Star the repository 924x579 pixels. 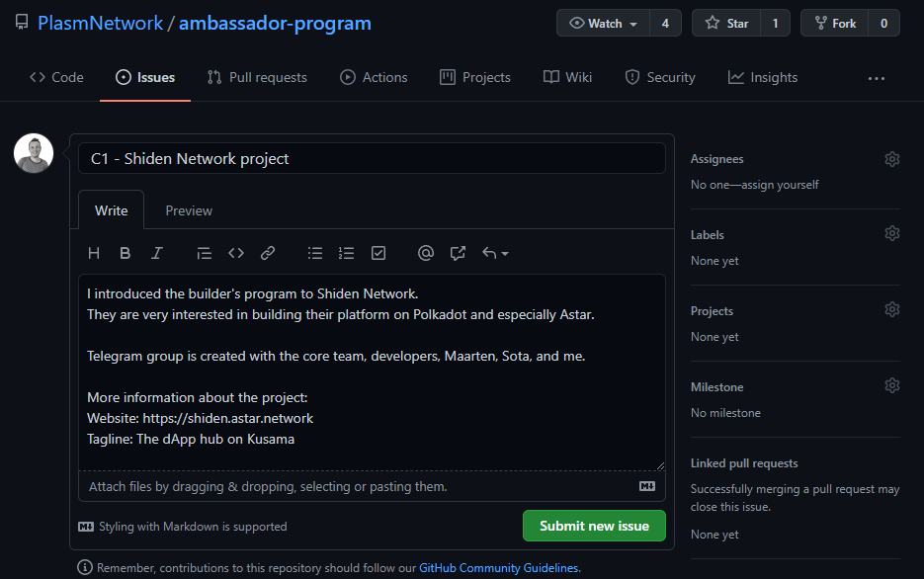tap(726, 23)
